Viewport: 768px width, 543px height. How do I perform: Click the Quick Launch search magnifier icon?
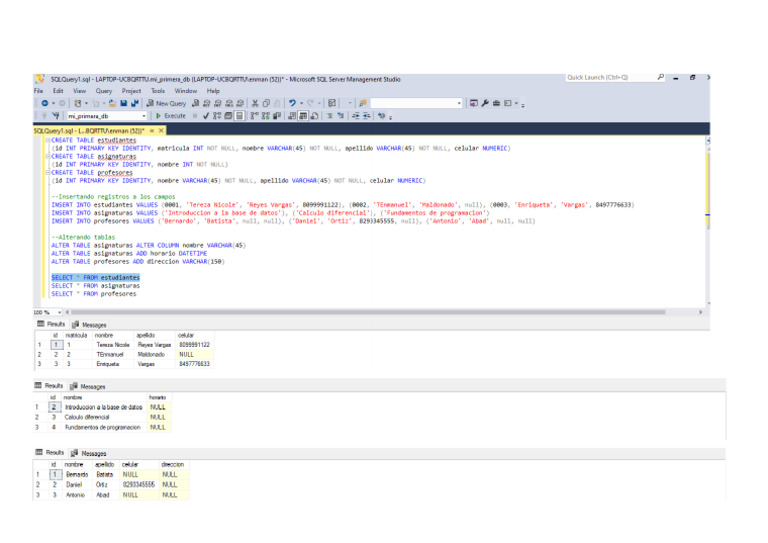pos(661,77)
